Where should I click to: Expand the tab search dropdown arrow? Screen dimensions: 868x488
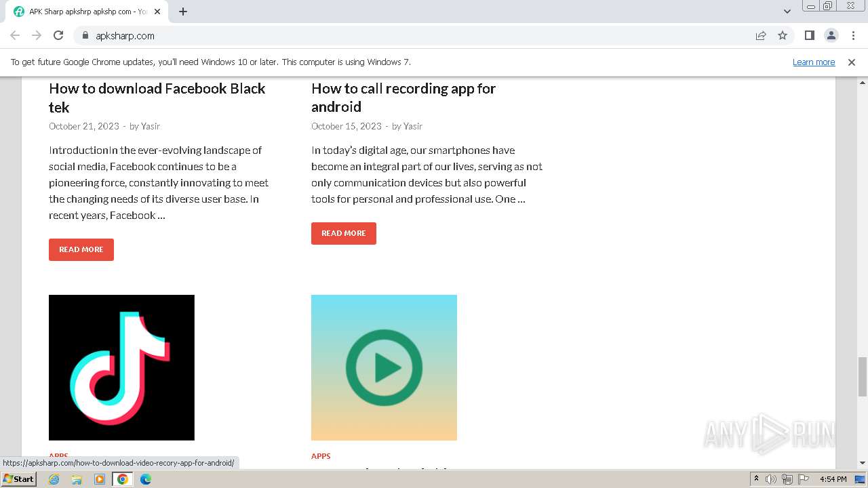pyautogui.click(x=787, y=12)
